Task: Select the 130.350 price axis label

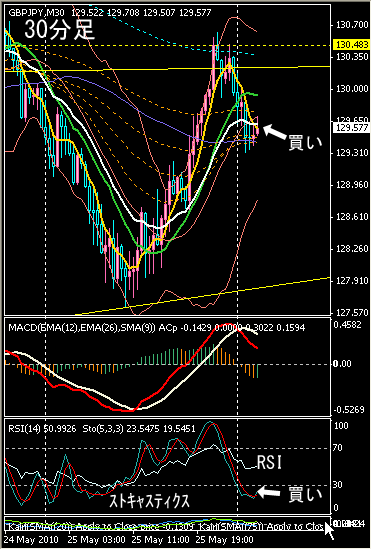Action: [352, 57]
